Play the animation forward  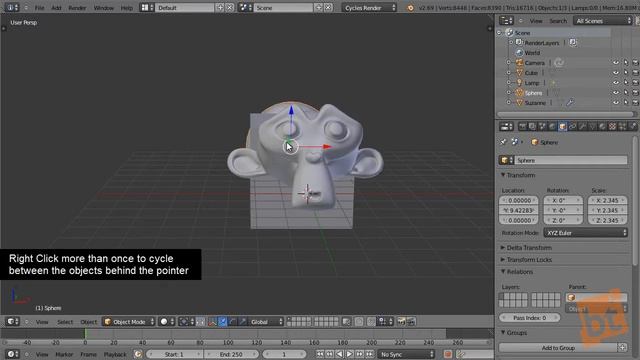(350, 354)
